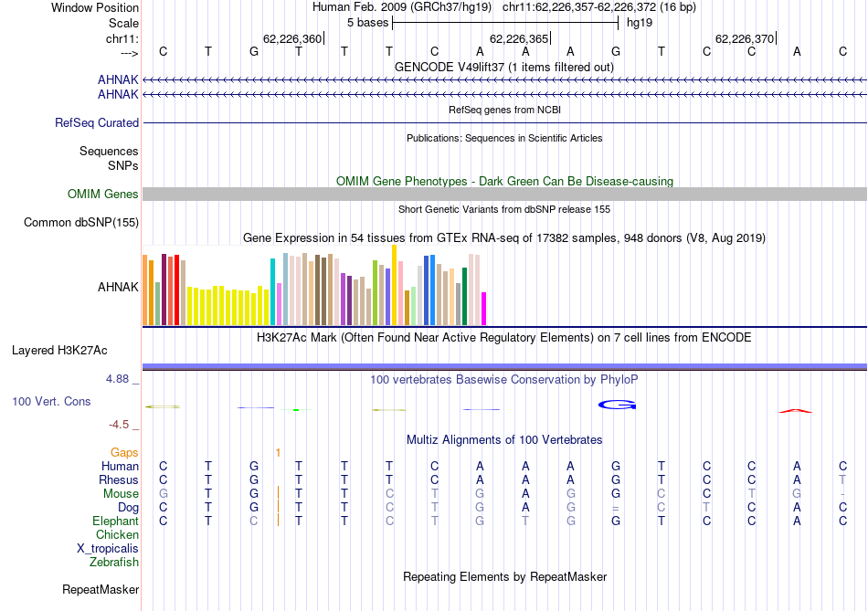Screen dimensions: 868x611
Task: Select the Layered H3K27Ac track label
Action: coord(59,351)
